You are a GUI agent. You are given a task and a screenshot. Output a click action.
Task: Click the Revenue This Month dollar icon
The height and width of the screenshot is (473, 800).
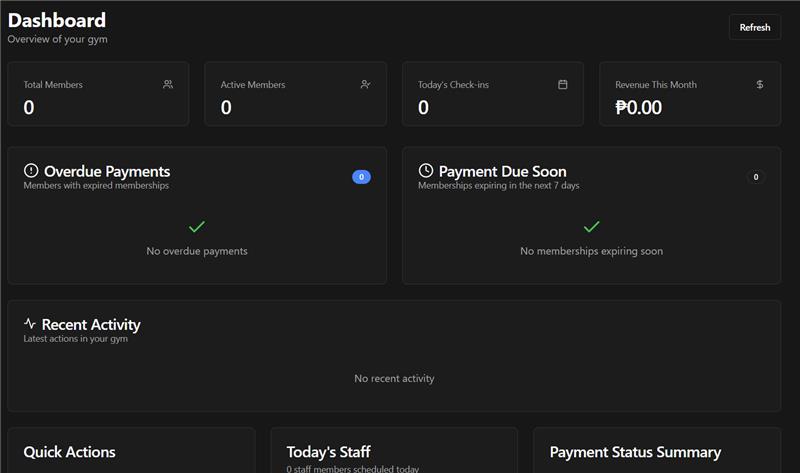[x=760, y=85]
